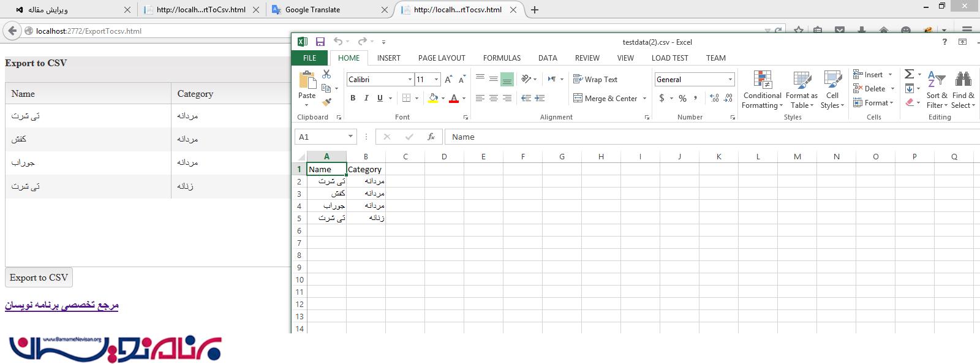The height and width of the screenshot is (364, 980).
Task: Toggle Wrap Text for the cell
Action: (x=595, y=79)
